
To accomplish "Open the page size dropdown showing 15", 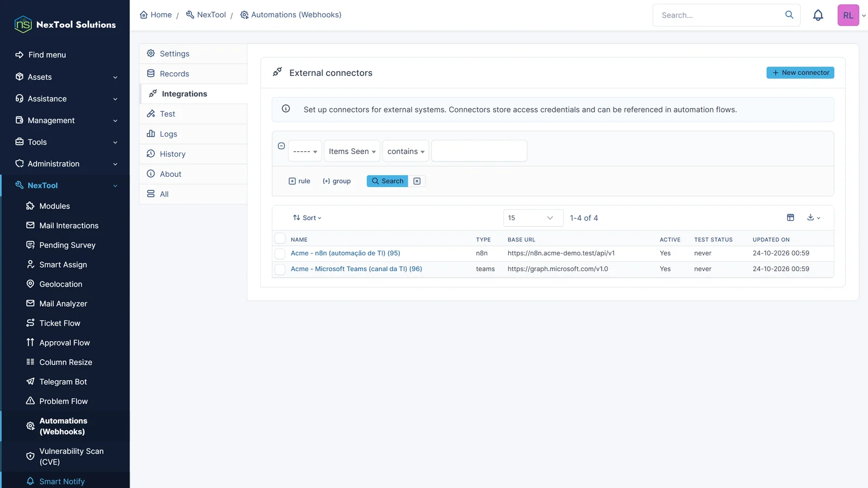I will pos(533,218).
